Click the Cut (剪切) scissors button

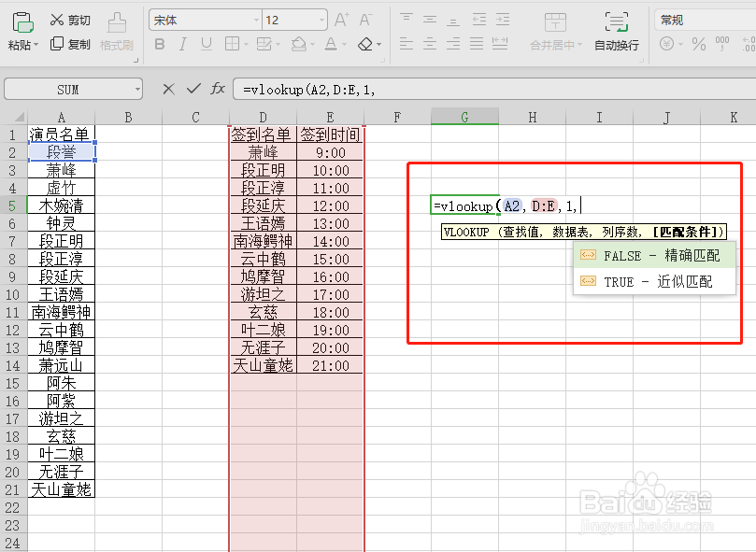70,20
